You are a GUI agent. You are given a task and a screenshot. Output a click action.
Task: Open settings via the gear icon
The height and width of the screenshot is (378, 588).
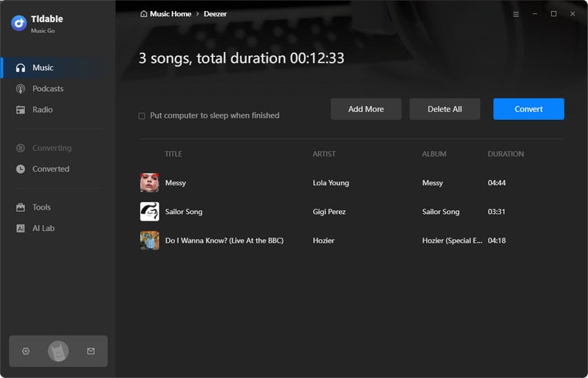(x=26, y=352)
